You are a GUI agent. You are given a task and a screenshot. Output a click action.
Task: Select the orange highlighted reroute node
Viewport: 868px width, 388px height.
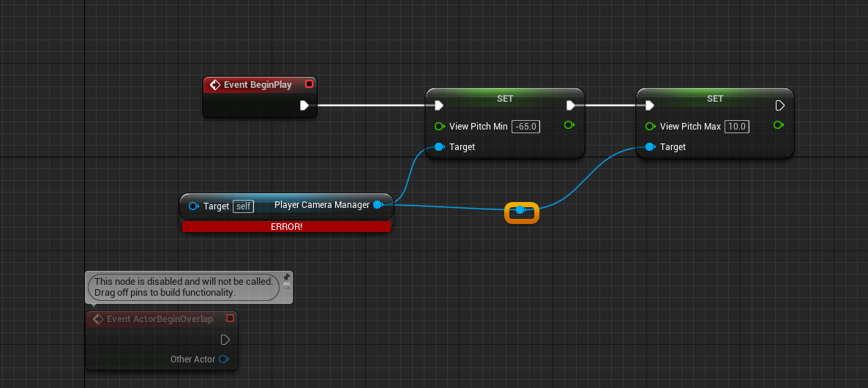pyautogui.click(x=522, y=213)
